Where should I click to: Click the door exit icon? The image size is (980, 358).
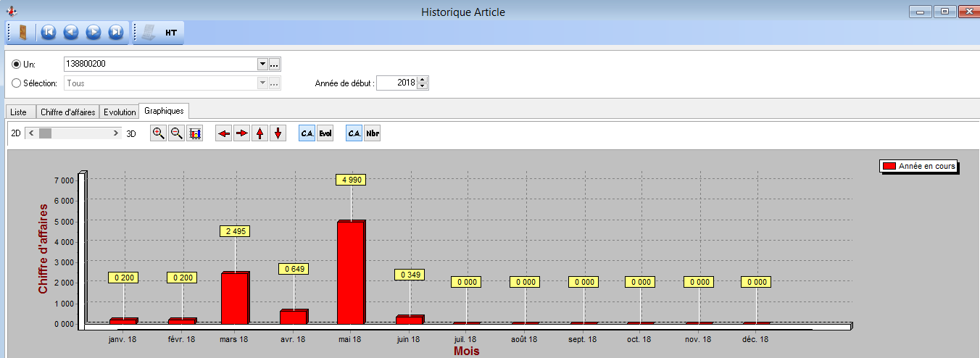coord(23,32)
